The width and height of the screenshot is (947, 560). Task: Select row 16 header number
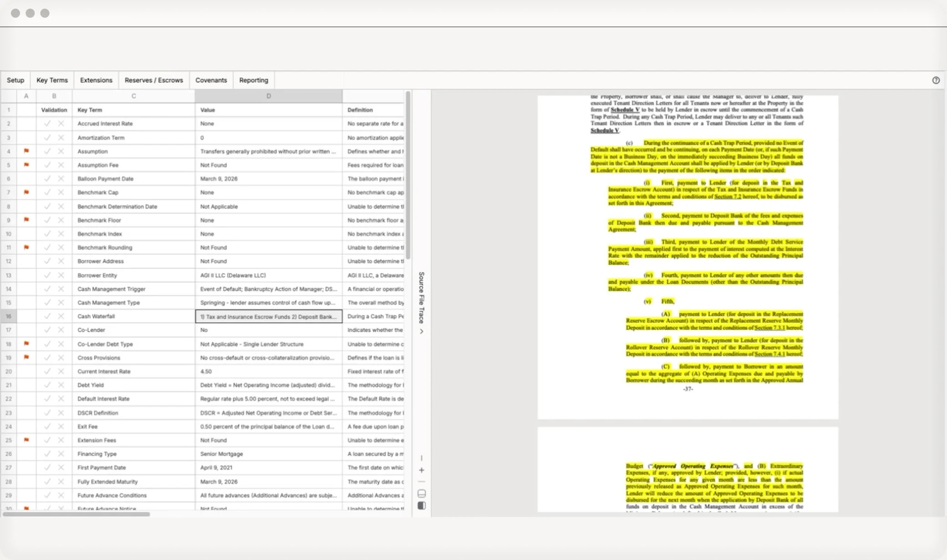9,316
